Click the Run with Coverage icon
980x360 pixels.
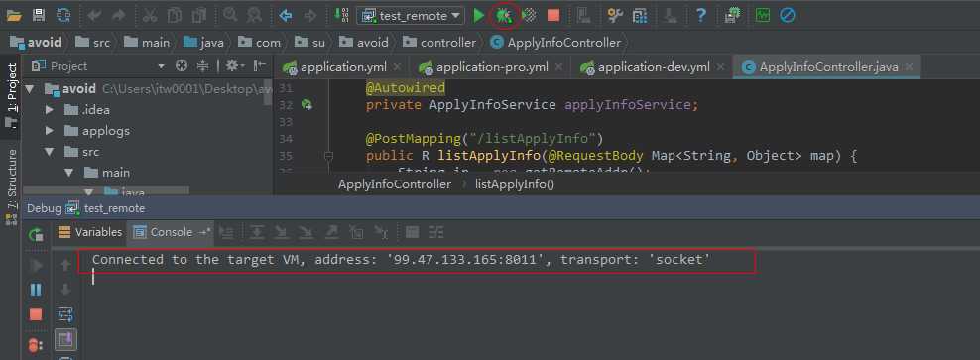click(529, 15)
